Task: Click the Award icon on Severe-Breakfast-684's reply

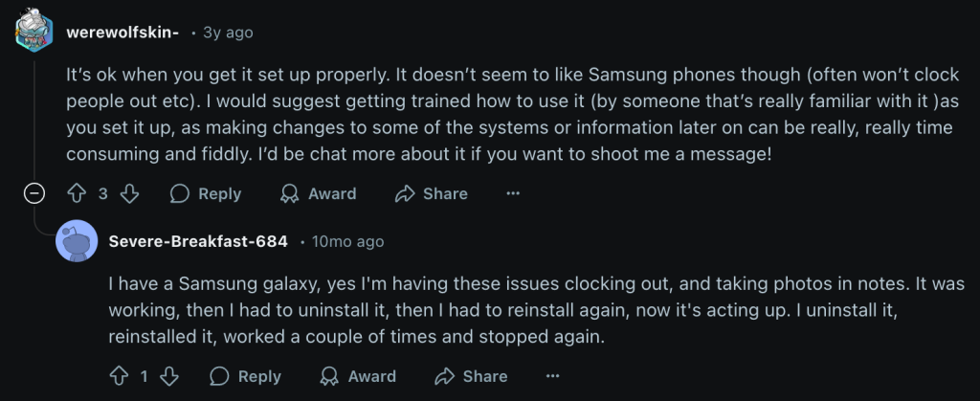Action: (x=329, y=376)
